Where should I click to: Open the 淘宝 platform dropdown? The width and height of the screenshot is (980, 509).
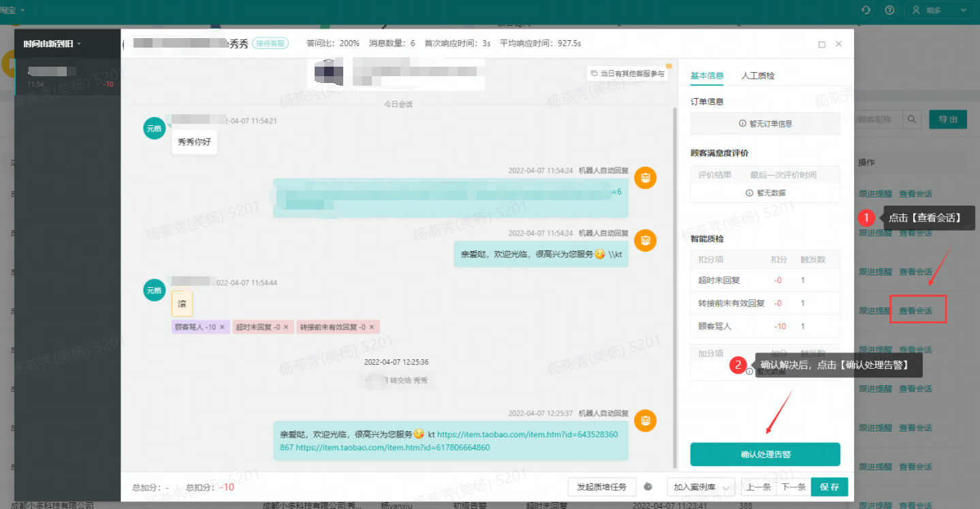click(x=13, y=10)
